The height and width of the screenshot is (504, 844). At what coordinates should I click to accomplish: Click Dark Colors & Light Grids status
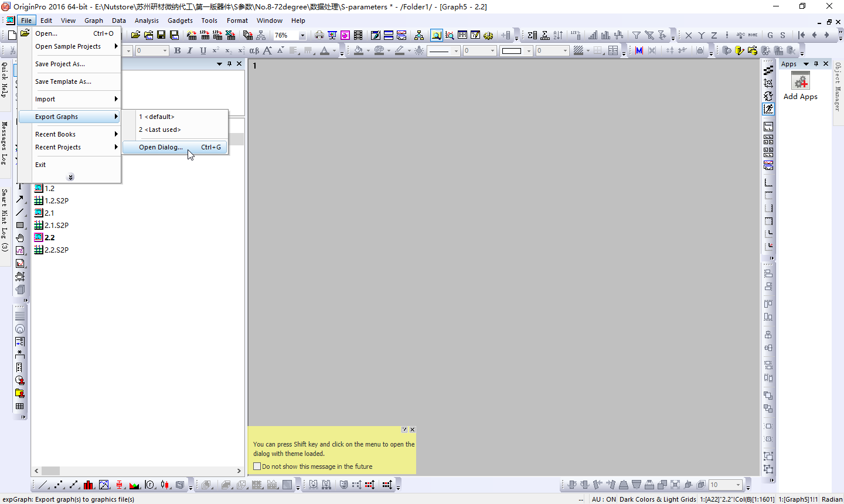point(658,499)
